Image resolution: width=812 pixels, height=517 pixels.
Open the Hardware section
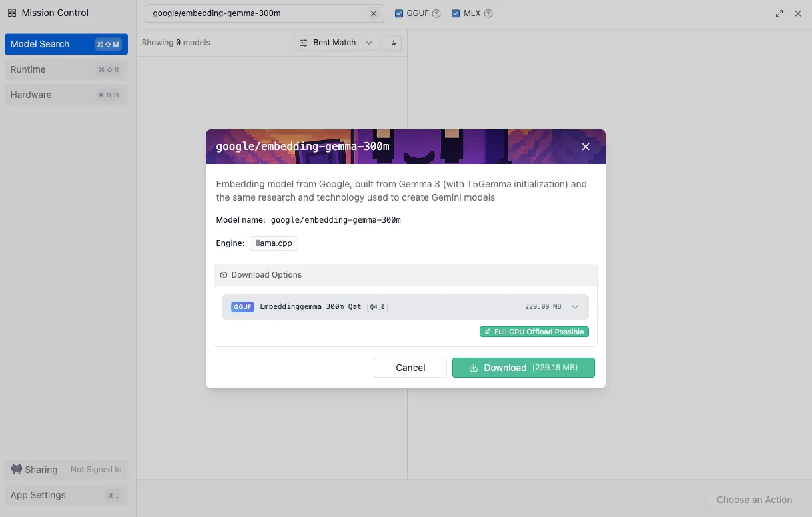coord(66,95)
